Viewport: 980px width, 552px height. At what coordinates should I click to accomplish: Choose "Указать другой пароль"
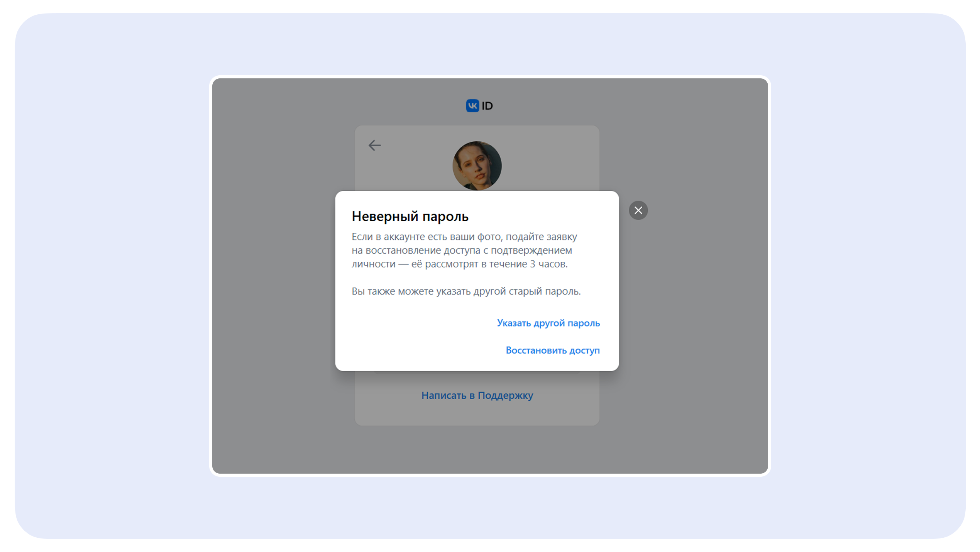click(x=548, y=323)
